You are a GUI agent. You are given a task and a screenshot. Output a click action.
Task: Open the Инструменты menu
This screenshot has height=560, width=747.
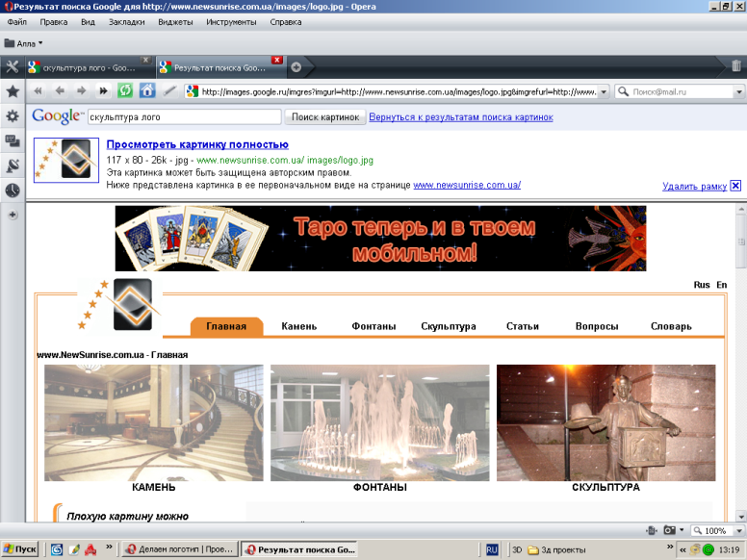point(231,22)
